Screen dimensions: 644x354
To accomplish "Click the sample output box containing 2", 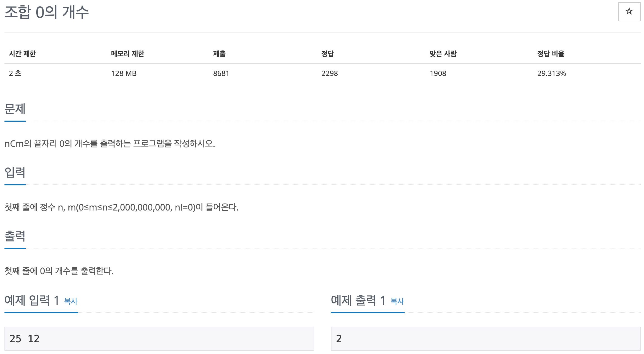I will [x=486, y=339].
